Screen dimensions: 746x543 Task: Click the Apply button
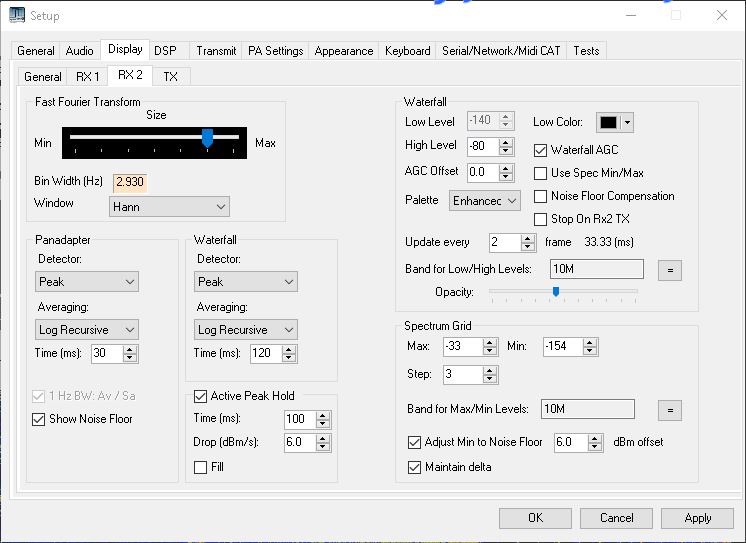click(697, 518)
